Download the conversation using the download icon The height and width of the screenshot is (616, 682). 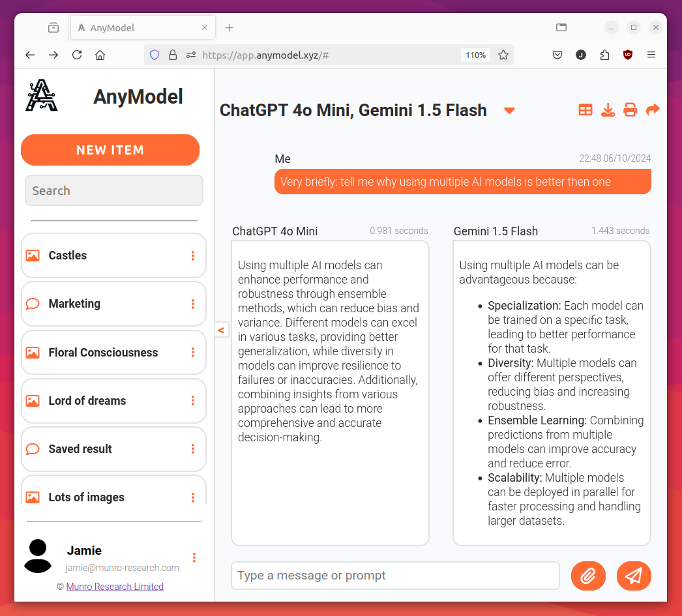608,110
